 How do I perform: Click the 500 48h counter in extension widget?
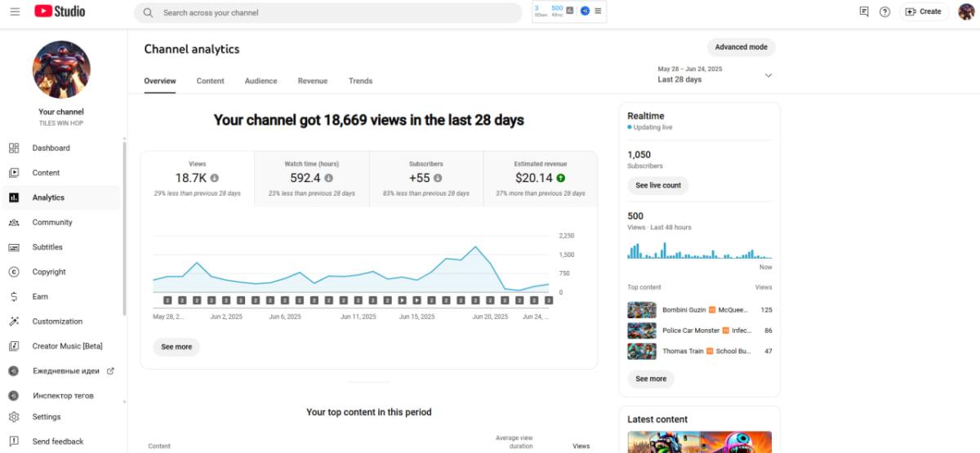pos(557,11)
